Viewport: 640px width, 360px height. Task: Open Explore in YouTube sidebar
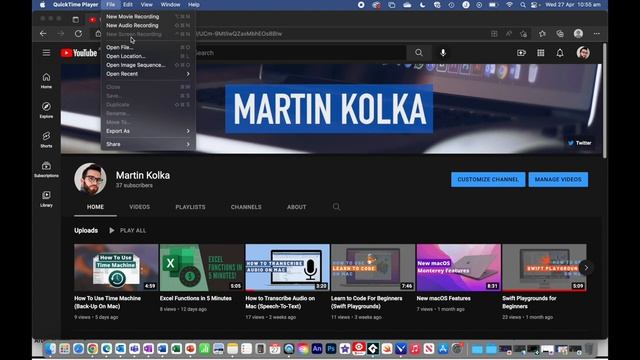[46, 110]
